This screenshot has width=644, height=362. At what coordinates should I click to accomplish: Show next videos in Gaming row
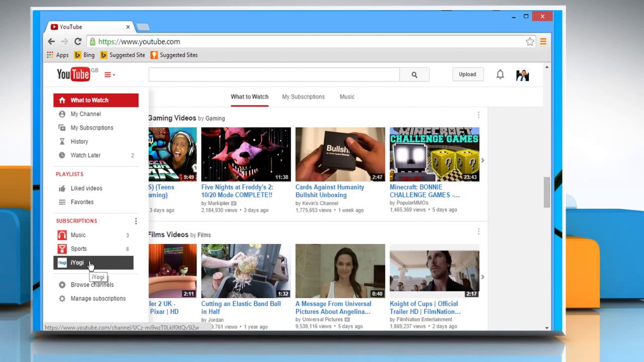click(482, 160)
